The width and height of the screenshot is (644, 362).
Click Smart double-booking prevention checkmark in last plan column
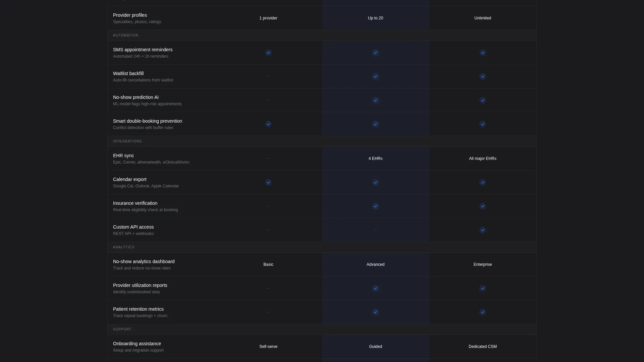coord(483,124)
